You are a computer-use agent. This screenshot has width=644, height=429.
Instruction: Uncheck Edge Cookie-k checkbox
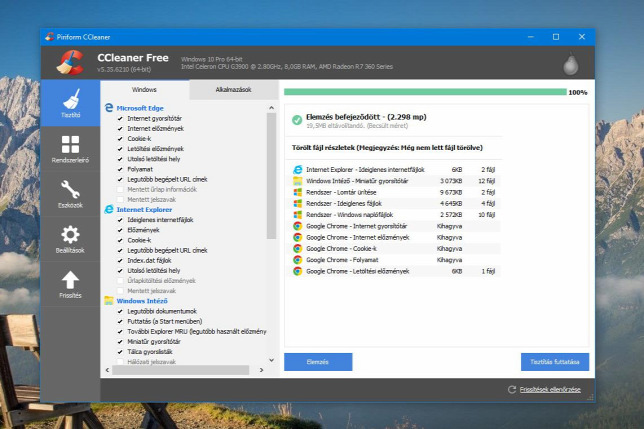click(120, 139)
